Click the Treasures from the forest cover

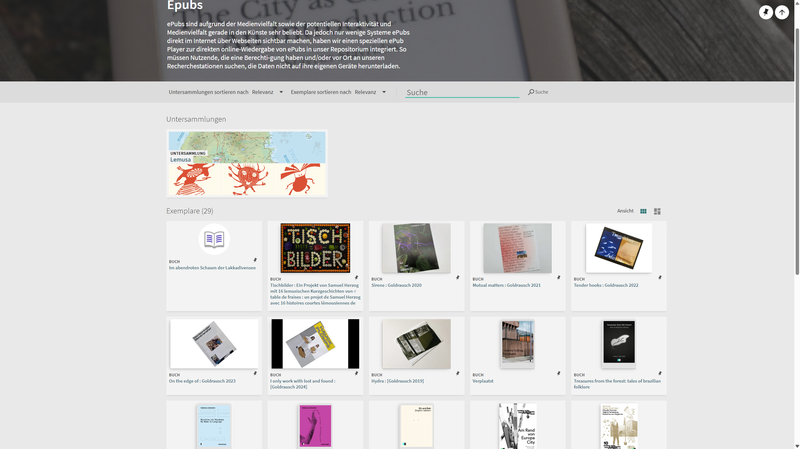pyautogui.click(x=619, y=343)
